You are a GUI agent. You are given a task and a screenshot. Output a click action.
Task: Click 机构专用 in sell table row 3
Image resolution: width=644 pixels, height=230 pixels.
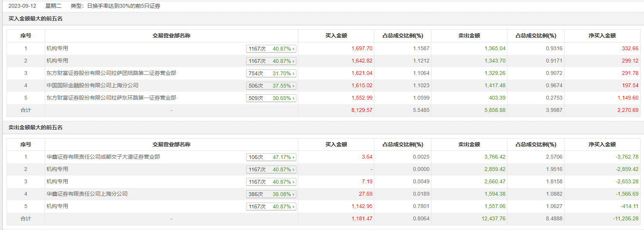click(x=57, y=181)
